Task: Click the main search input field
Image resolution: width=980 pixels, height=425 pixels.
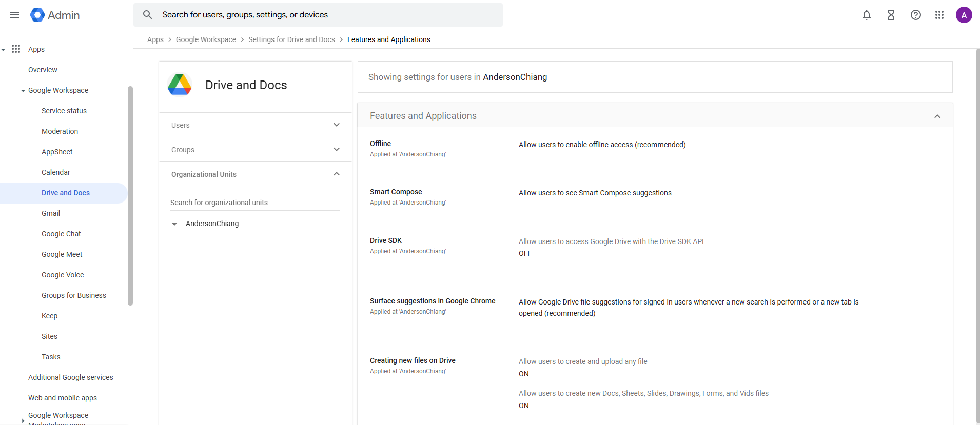Action: [x=318, y=15]
